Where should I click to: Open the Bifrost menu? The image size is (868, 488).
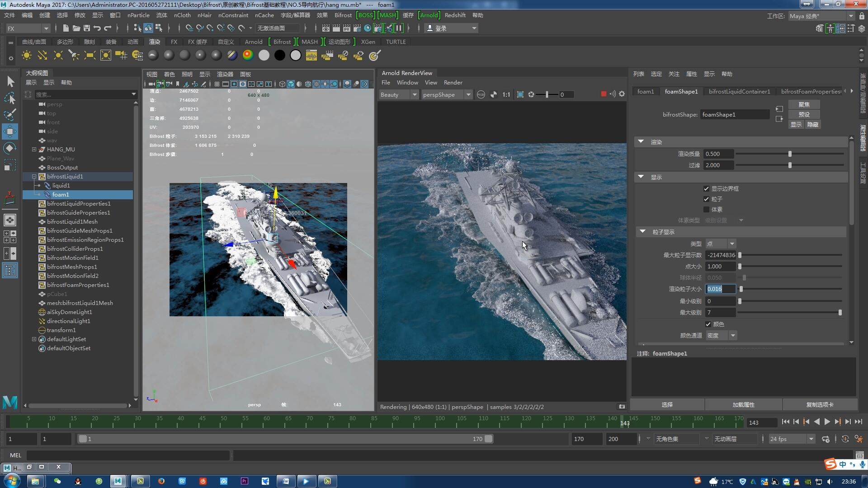coord(343,15)
